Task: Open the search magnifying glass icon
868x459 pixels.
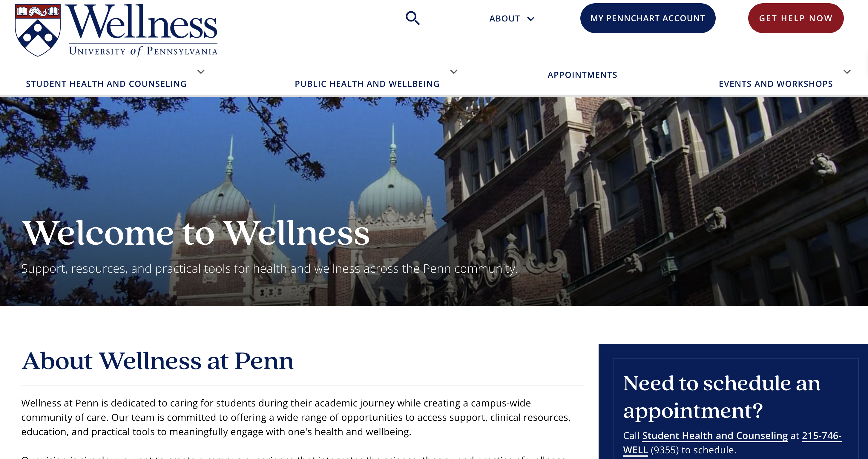Action: (x=412, y=18)
